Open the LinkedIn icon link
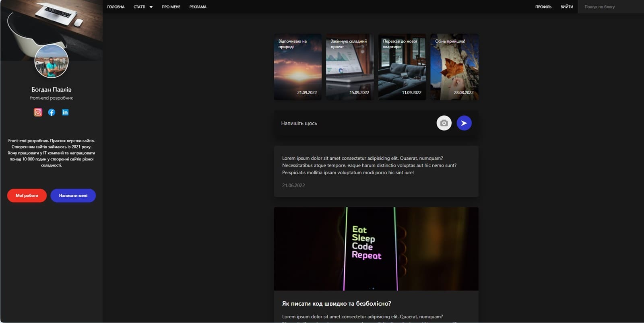 point(65,112)
